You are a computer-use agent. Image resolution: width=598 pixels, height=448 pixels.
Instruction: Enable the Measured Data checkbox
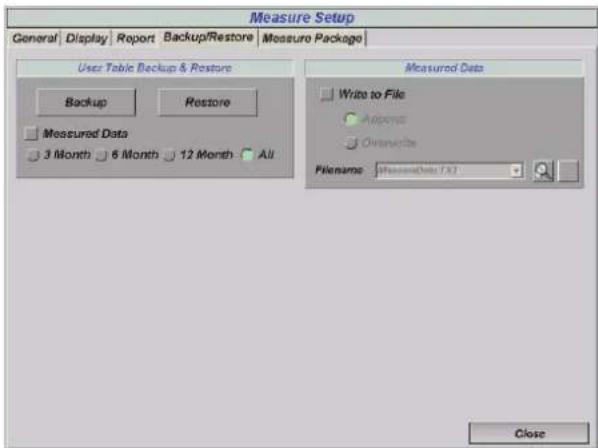[x=31, y=133]
